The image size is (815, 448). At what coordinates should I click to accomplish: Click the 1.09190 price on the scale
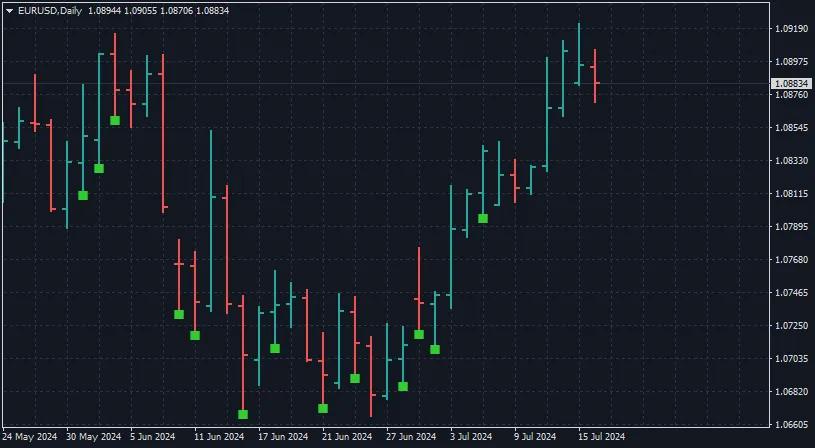(x=791, y=29)
